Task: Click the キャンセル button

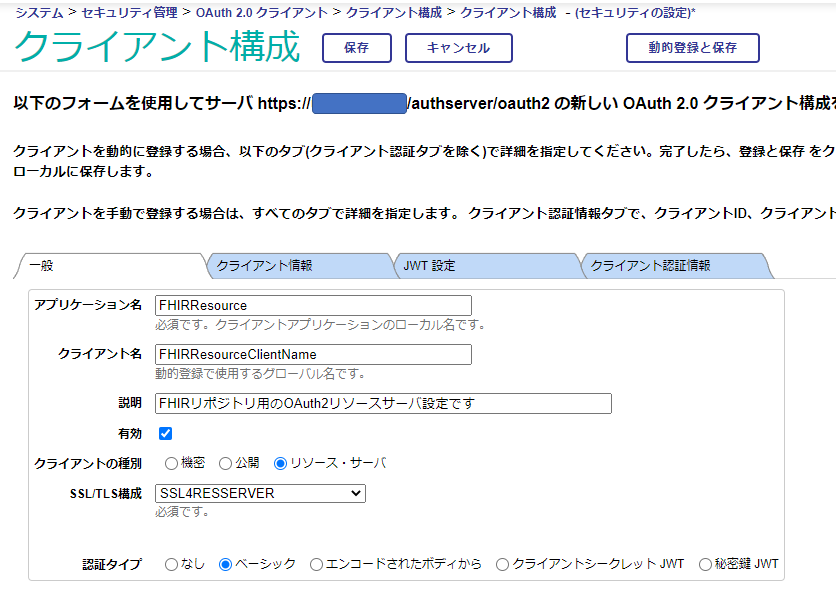Action: pyautogui.click(x=458, y=48)
